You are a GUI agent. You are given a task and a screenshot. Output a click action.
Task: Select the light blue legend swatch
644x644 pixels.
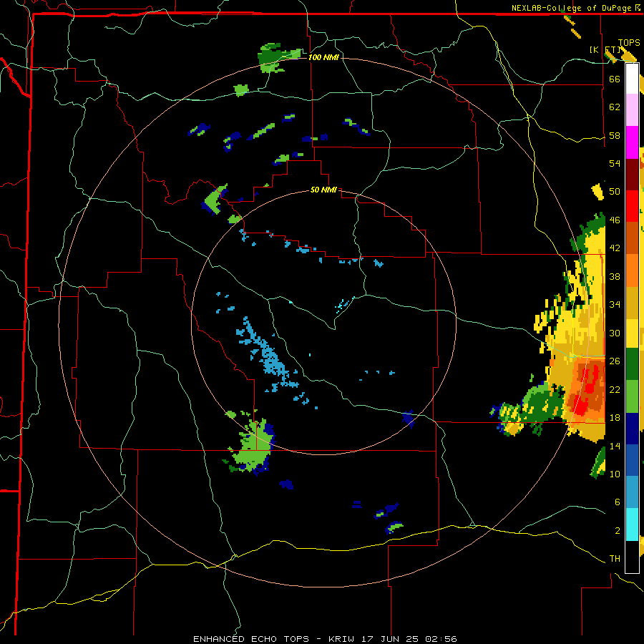pyautogui.click(x=632, y=492)
